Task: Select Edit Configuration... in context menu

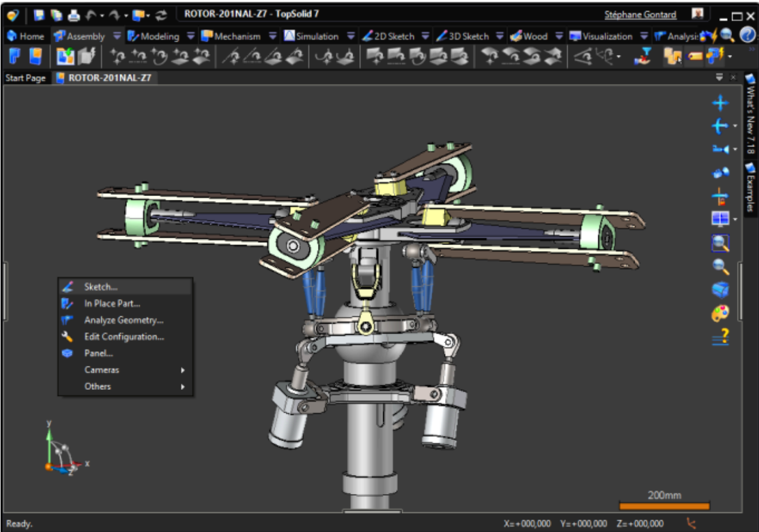Action: 125,336
